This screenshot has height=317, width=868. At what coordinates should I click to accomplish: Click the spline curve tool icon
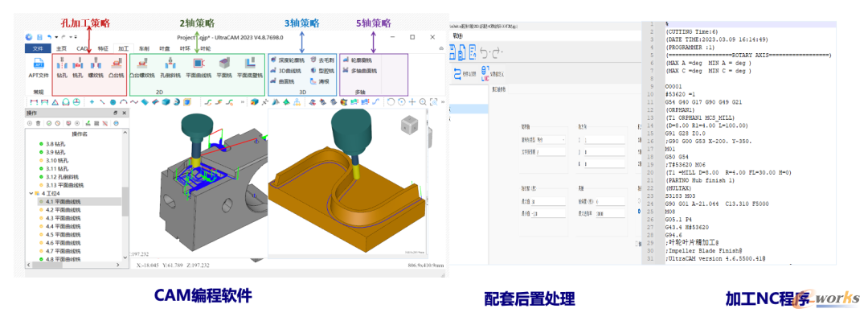tap(134, 102)
